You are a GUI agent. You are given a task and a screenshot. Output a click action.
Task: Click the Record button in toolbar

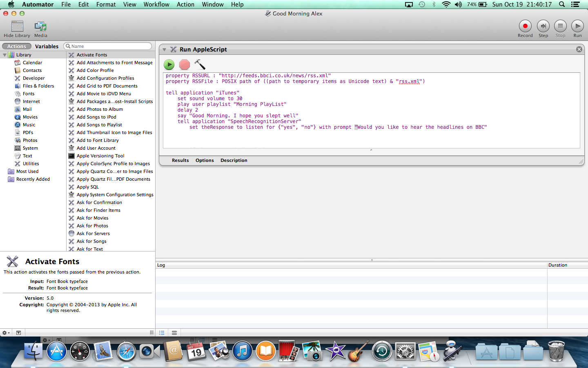coord(525,26)
